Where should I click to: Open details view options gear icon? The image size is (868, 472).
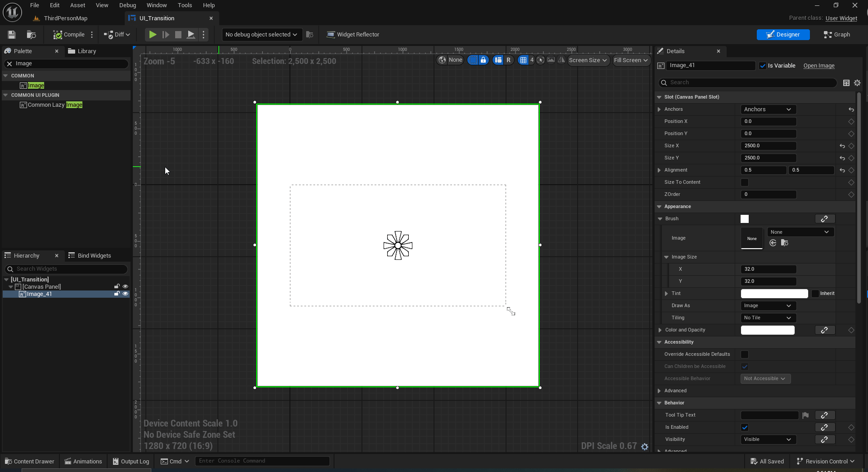tap(857, 83)
